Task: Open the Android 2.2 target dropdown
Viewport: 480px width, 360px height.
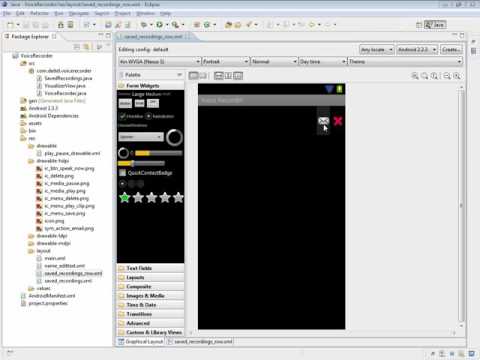Action: [417, 50]
